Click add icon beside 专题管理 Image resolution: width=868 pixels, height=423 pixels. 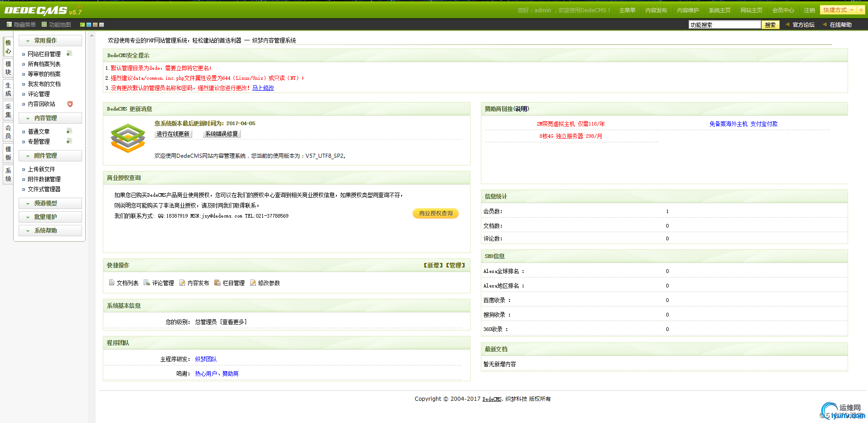(x=69, y=141)
